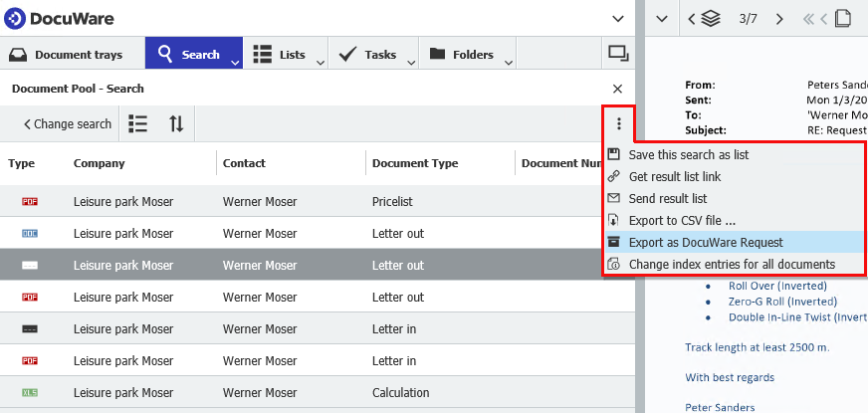The height and width of the screenshot is (413, 868).
Task: Open the three-dot result list menu
Action: [619, 124]
